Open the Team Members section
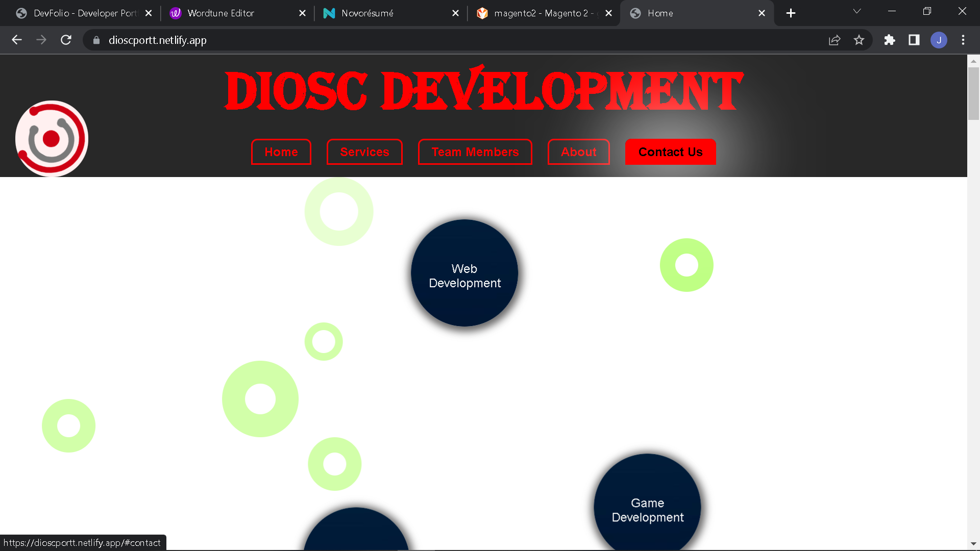Image resolution: width=980 pixels, height=551 pixels. point(475,152)
